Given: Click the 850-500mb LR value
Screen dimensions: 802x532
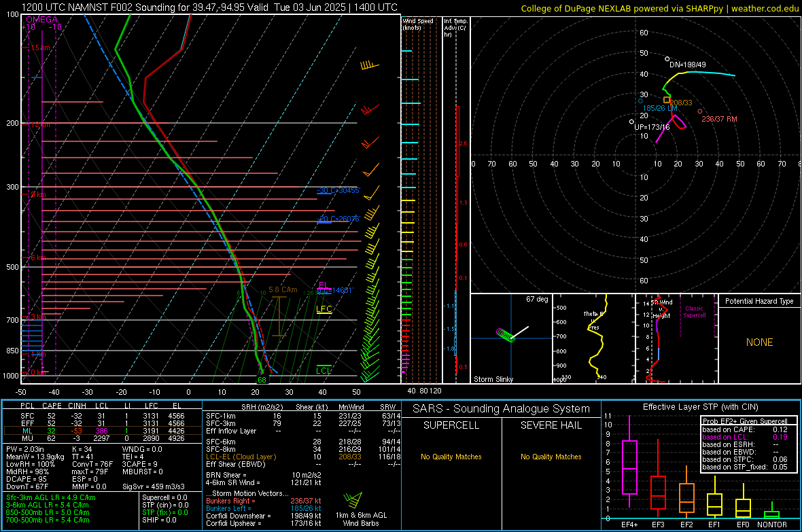Looking at the screenshot, I should [48, 512].
